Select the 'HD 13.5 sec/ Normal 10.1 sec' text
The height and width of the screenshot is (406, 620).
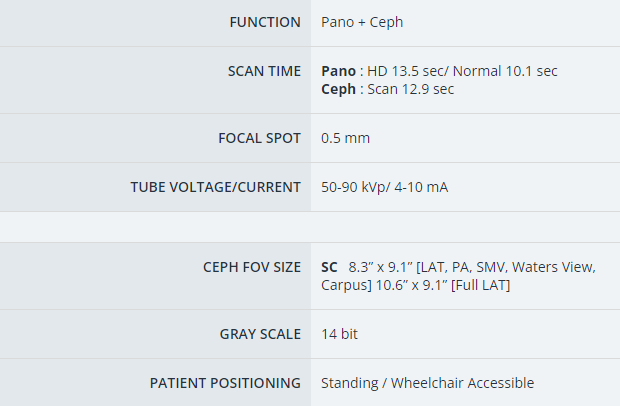(462, 71)
